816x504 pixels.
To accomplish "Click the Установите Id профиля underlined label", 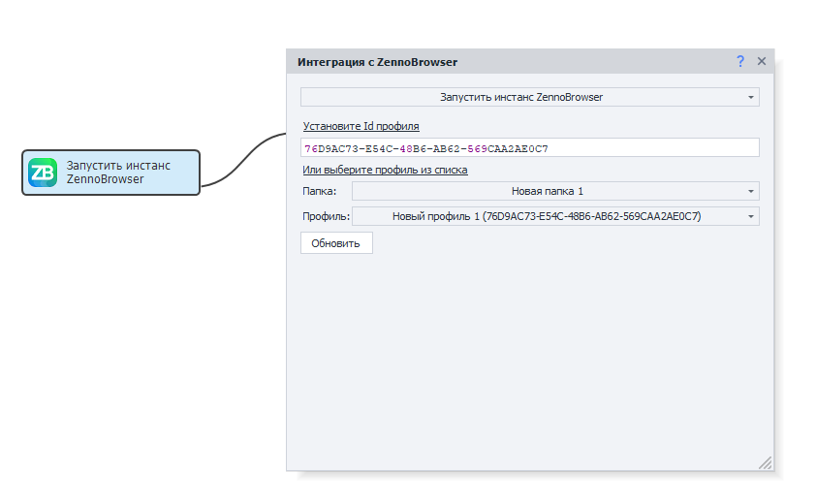I will point(361,126).
